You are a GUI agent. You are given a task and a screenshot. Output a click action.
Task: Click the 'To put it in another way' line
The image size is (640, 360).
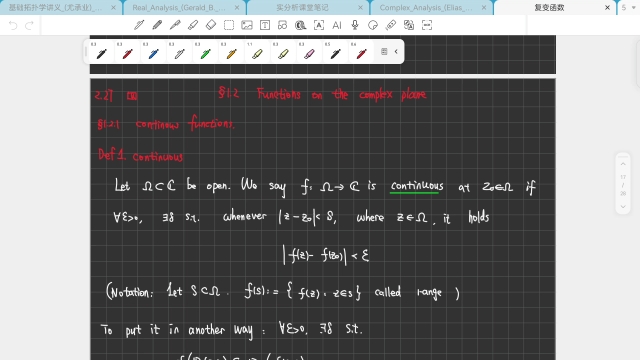(231, 329)
